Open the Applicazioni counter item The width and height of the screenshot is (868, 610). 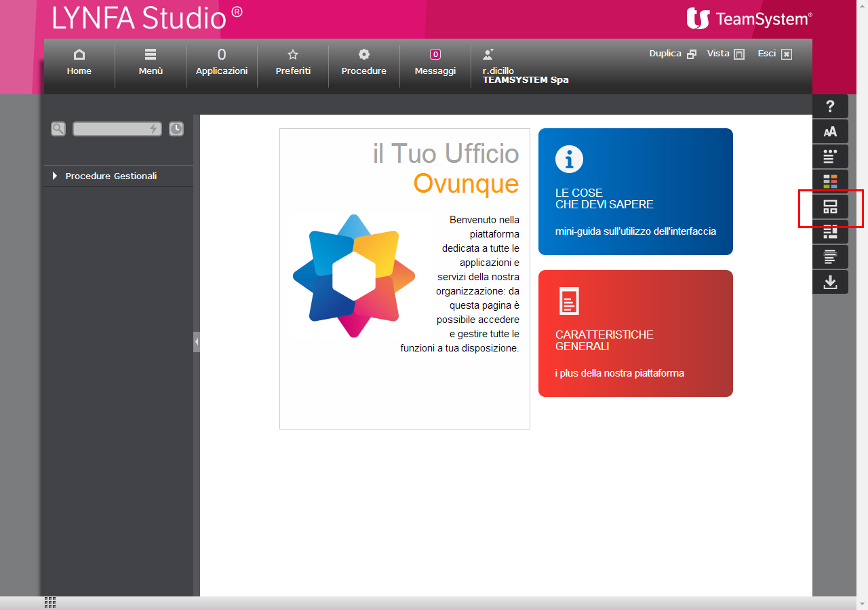[222, 62]
